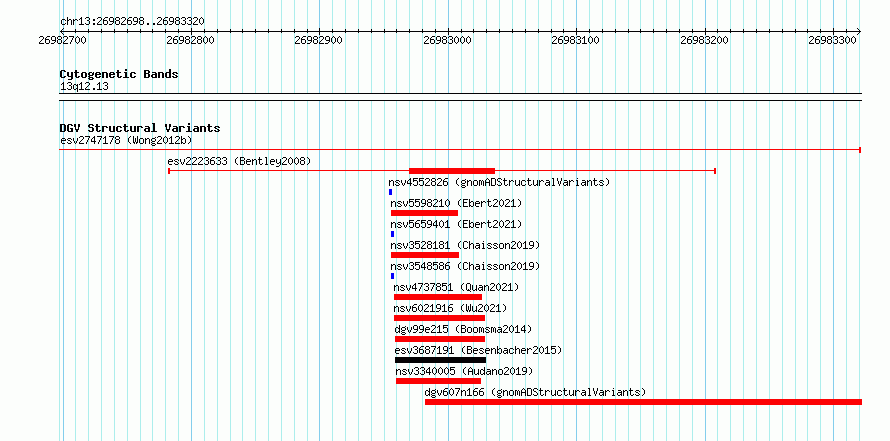Select the red bar under nsv3528181
890x441 pixels.
(x=425, y=255)
